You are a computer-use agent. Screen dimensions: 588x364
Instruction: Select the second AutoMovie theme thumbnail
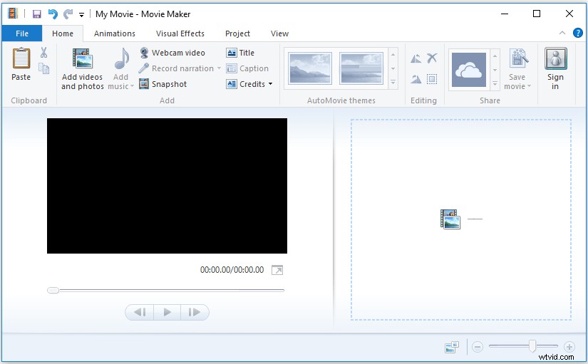(x=361, y=68)
